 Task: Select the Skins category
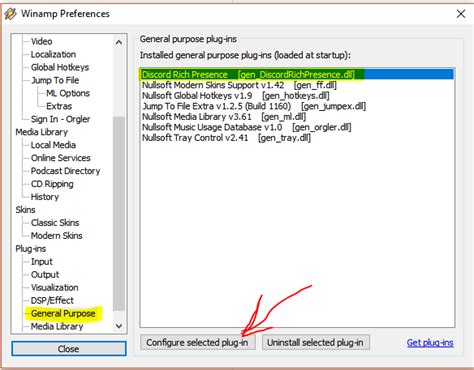click(x=25, y=210)
